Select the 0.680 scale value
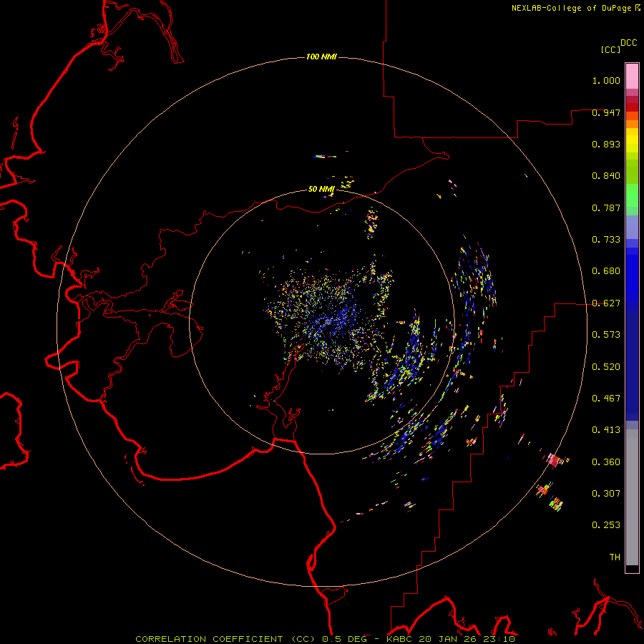Screen dimensions: 644x644 point(606,271)
